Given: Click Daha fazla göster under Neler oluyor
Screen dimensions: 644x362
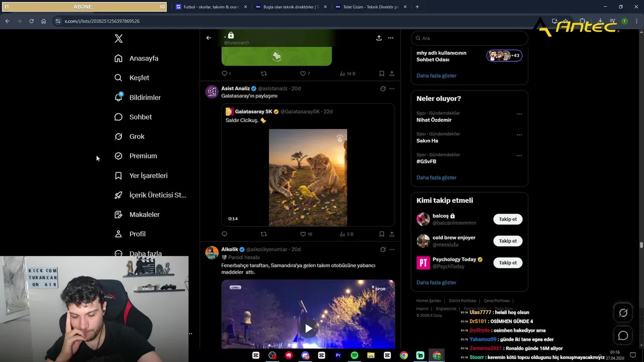Looking at the screenshot, I should click(x=436, y=177).
